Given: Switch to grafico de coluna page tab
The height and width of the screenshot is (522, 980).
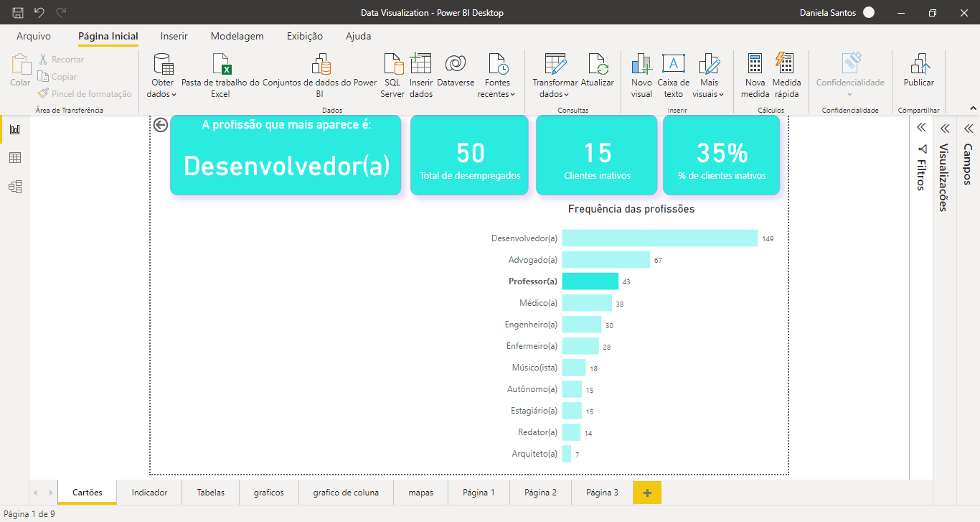Looking at the screenshot, I should pyautogui.click(x=346, y=493).
